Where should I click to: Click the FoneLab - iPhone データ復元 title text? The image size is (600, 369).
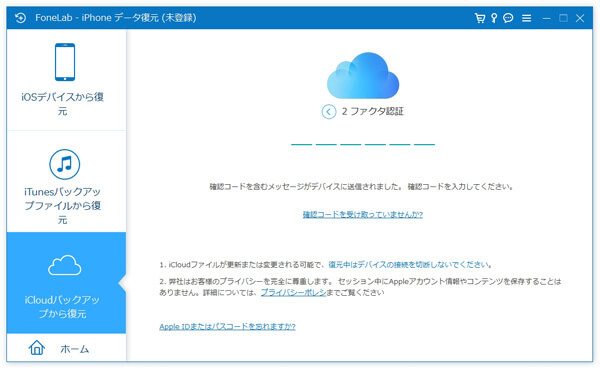pyautogui.click(x=116, y=18)
